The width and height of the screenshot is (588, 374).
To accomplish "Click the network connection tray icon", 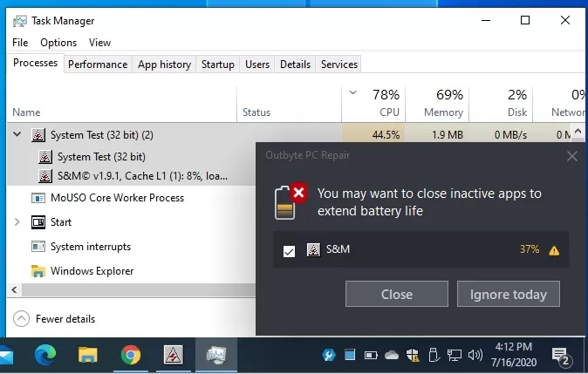I will (455, 355).
